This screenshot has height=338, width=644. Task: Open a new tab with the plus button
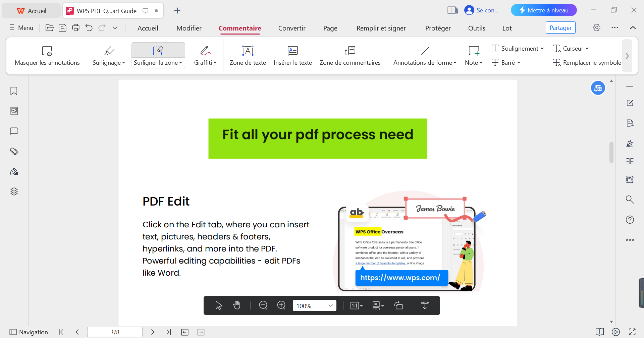pos(177,11)
